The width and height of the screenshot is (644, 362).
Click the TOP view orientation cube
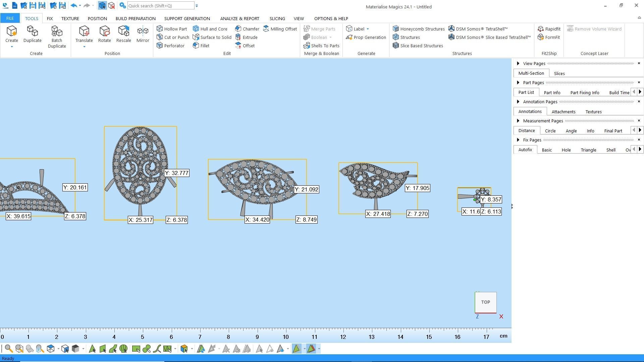click(x=485, y=302)
